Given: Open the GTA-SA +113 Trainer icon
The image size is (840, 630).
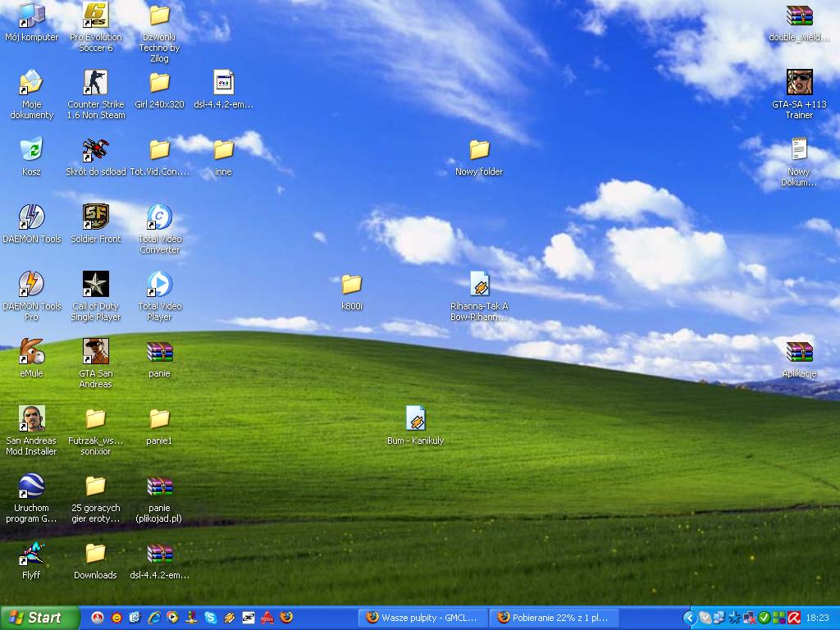Looking at the screenshot, I should point(799,83).
